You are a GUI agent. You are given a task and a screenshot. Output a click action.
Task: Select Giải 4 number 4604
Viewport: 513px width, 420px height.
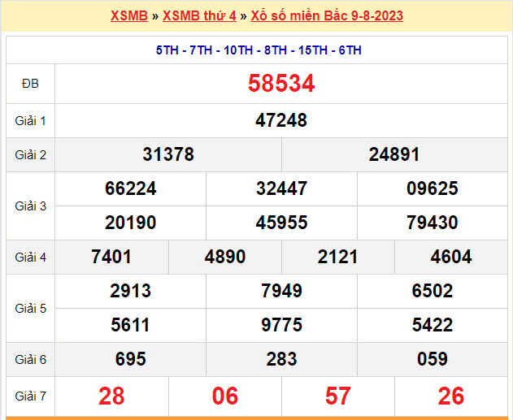451,257
